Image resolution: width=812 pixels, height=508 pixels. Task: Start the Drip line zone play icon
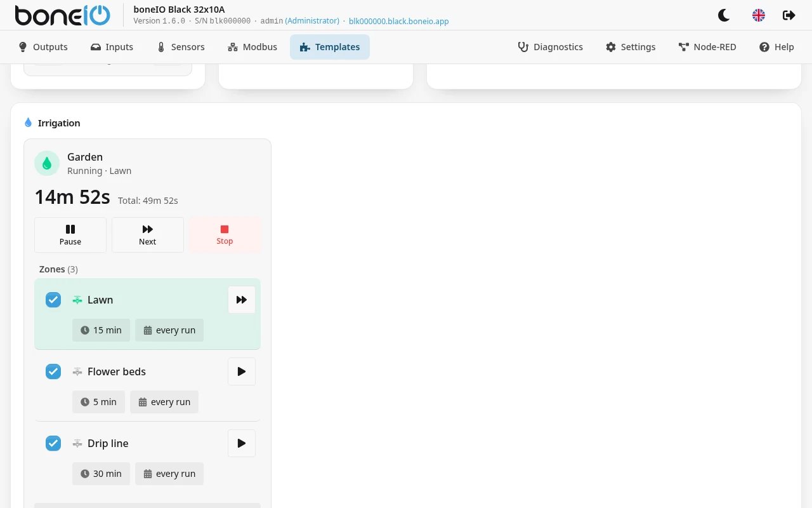[x=242, y=443]
